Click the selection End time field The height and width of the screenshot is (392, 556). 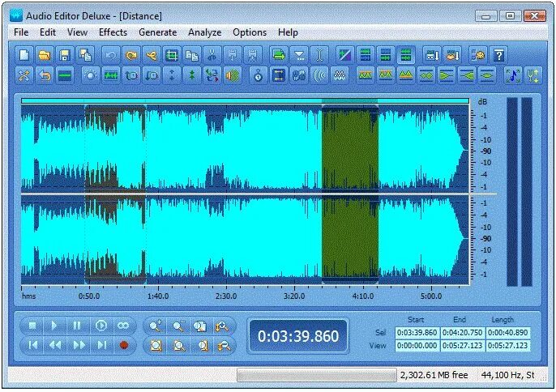pos(462,333)
